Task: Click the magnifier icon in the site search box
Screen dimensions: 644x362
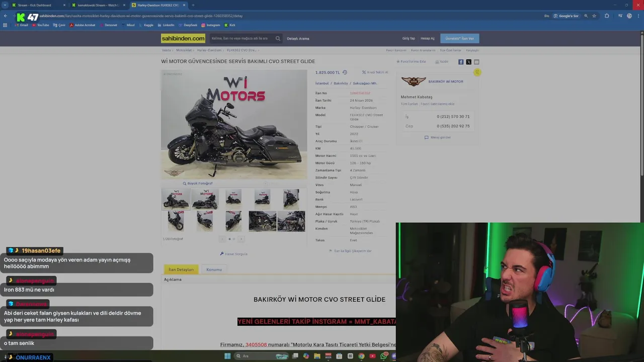Action: 278,38
